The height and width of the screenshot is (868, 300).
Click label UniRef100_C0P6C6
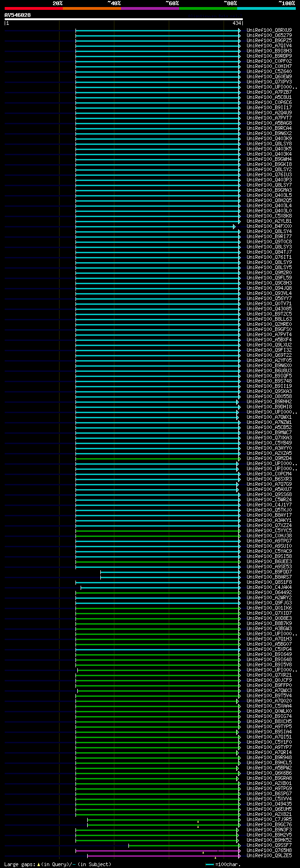click(269, 102)
